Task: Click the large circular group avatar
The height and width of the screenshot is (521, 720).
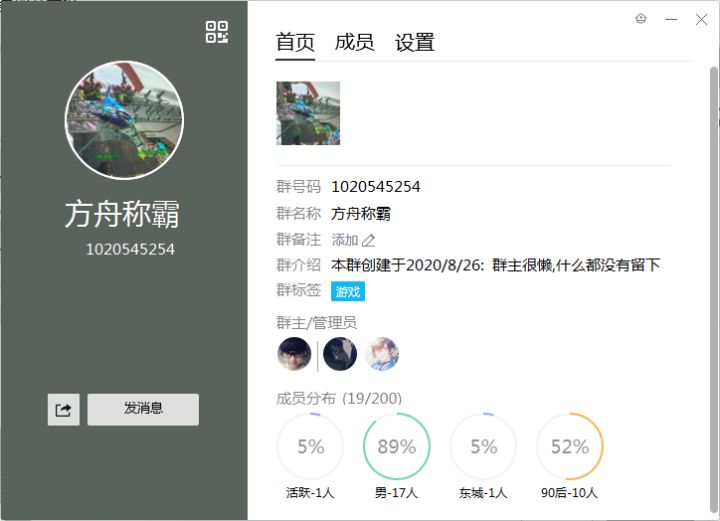Action: coord(124,120)
